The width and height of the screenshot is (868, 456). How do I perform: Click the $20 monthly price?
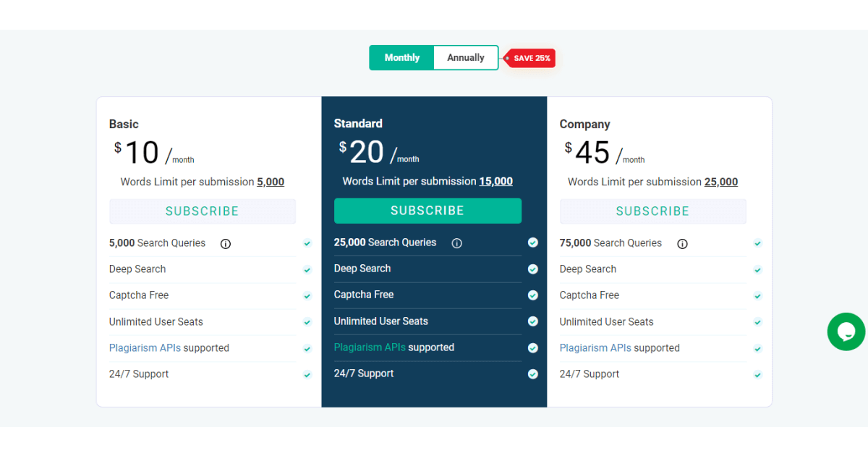tap(379, 152)
